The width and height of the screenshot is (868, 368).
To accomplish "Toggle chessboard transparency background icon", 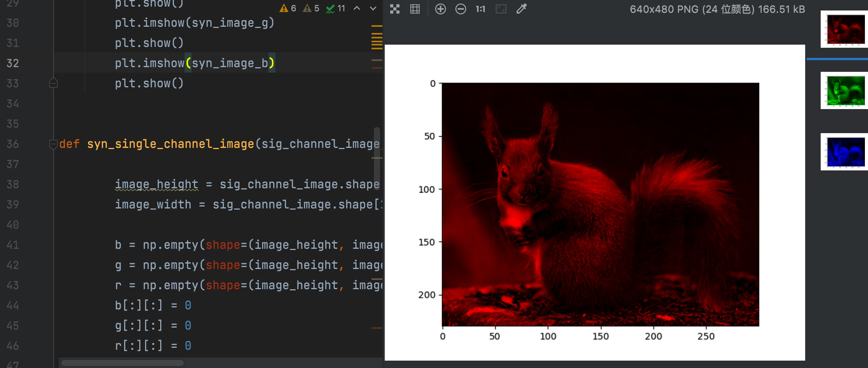I will coord(395,9).
